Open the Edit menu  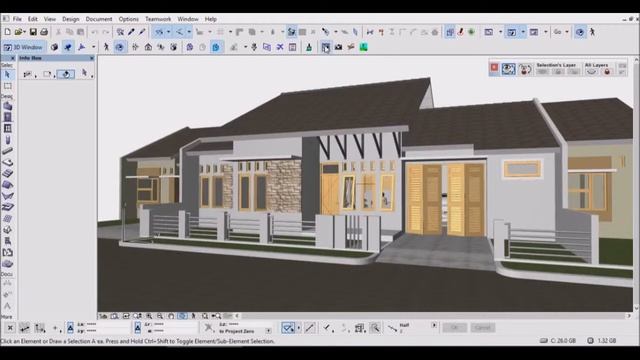tap(33, 19)
